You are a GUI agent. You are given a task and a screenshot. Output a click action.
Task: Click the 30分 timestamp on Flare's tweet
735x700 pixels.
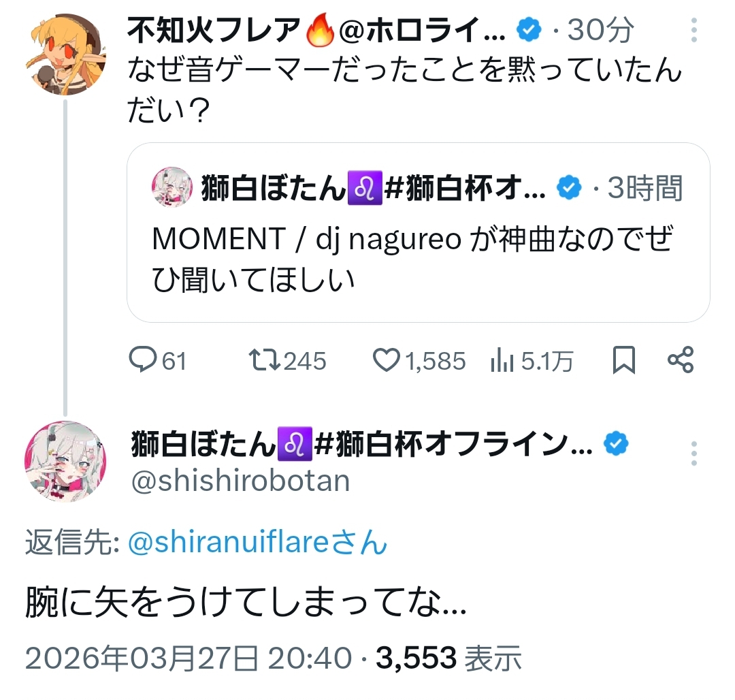point(599,29)
